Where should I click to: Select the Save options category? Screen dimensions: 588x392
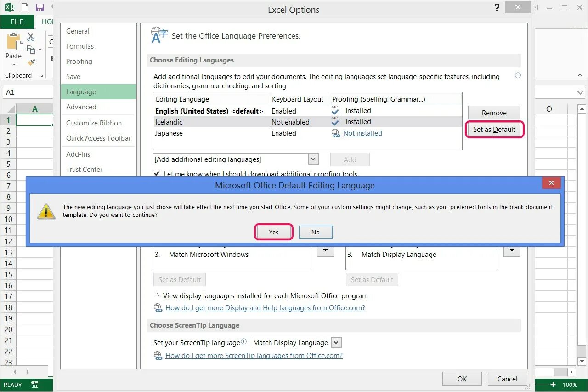coord(98,77)
